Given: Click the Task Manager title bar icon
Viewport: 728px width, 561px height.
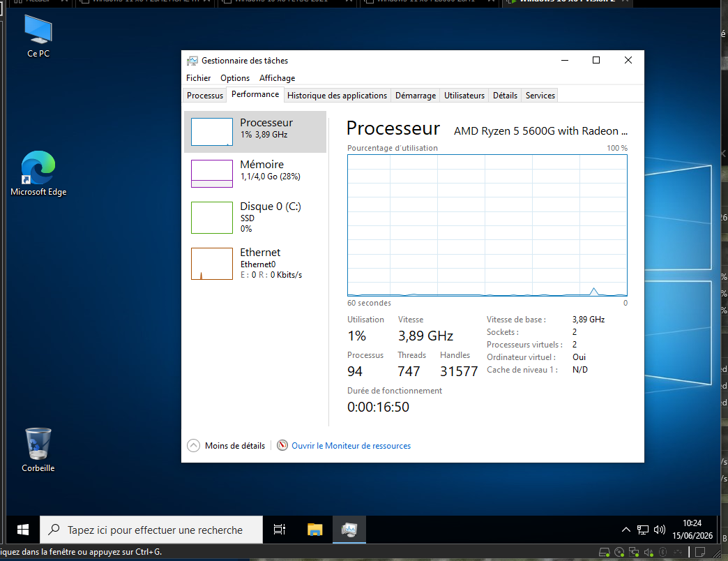Looking at the screenshot, I should 192,61.
